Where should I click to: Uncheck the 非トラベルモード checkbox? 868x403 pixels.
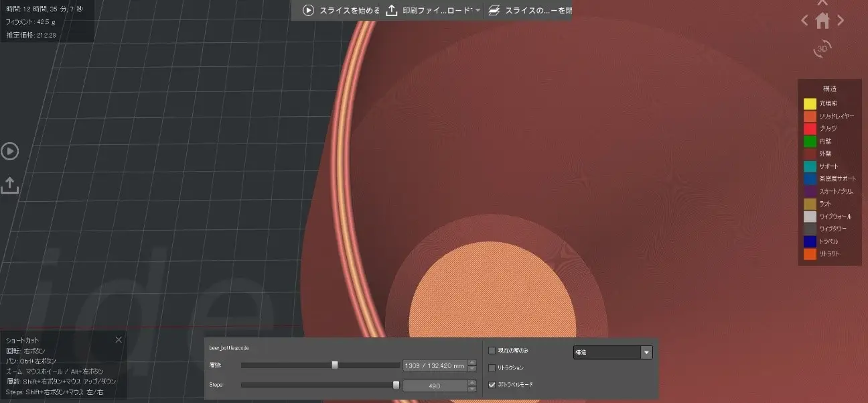(x=492, y=385)
